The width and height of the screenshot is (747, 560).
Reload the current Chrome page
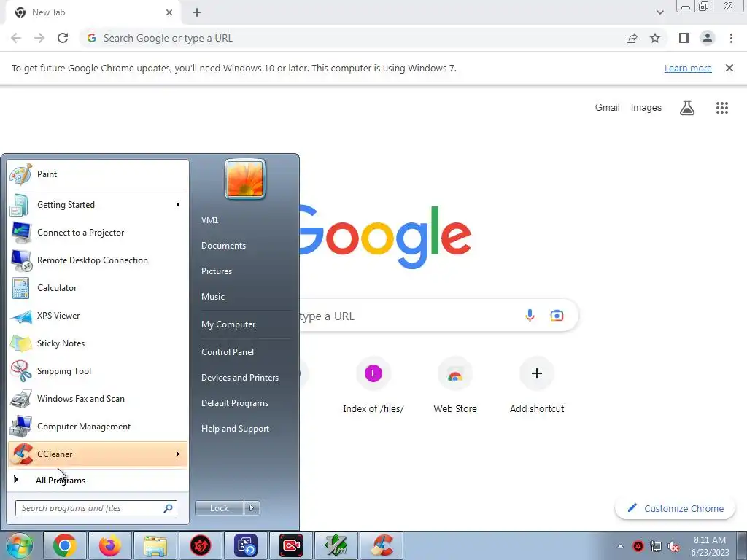coord(63,38)
